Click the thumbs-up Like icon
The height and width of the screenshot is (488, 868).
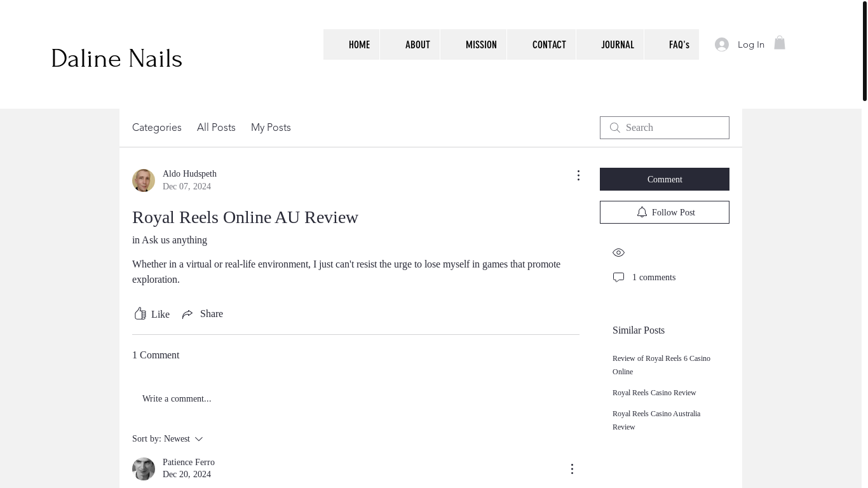point(140,314)
